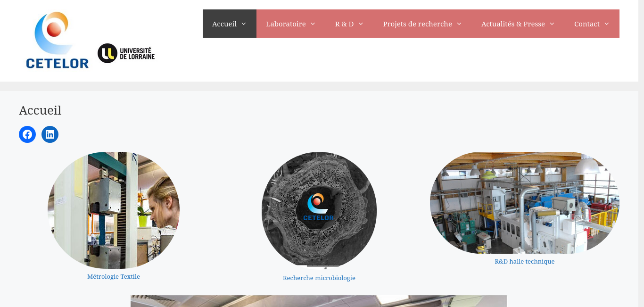
Task: Expand the Actualités & Presse chevron
Action: (552, 24)
